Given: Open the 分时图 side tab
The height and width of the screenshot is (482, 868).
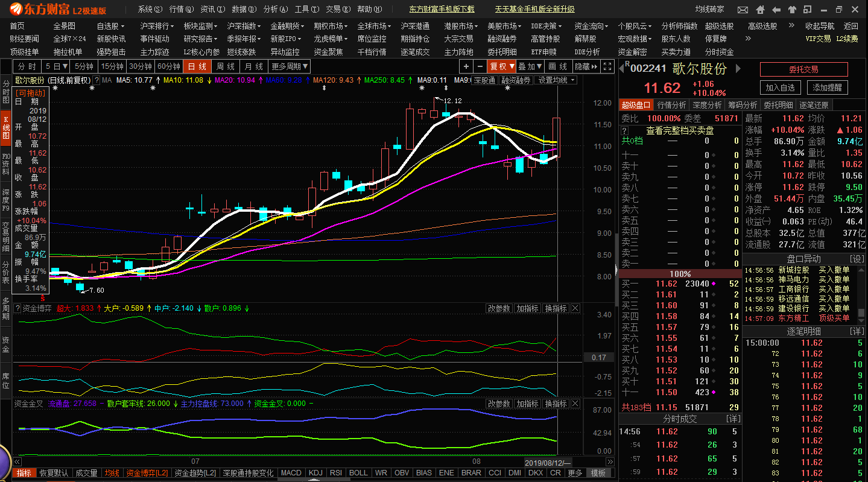Looking at the screenshot, I should click(5, 91).
